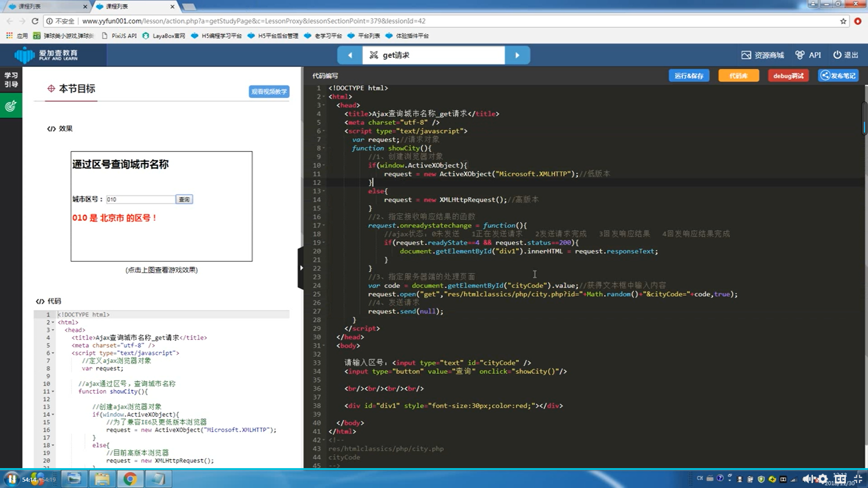
Task: Click the 发布笔记 publish note button
Action: pyautogui.click(x=838, y=76)
